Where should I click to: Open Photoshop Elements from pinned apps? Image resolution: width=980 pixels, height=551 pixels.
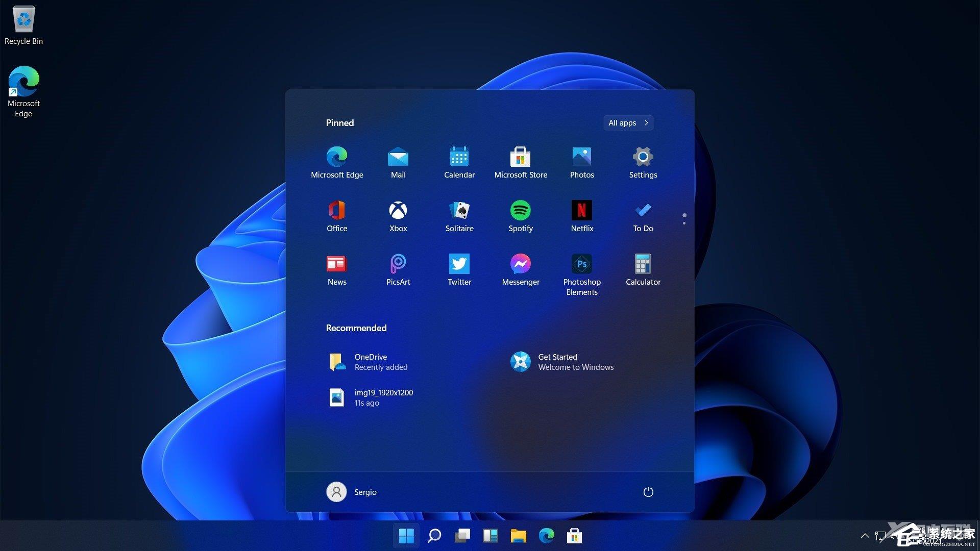point(580,266)
